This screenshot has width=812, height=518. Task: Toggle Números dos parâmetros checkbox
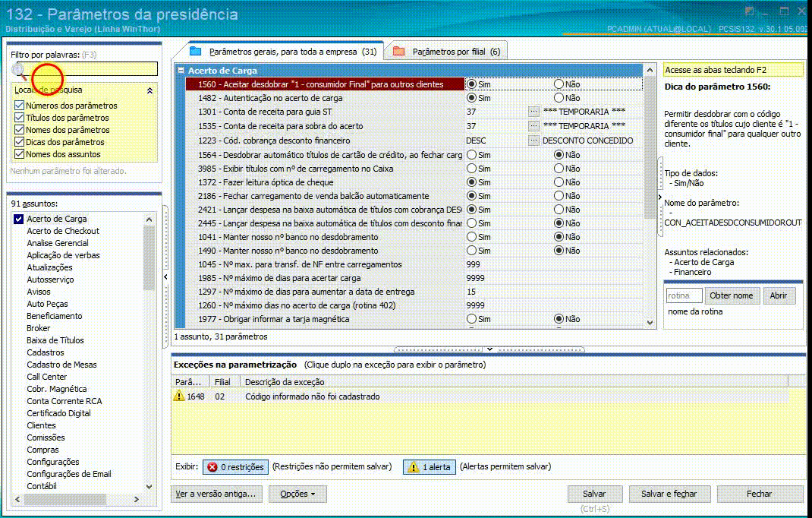(20, 106)
